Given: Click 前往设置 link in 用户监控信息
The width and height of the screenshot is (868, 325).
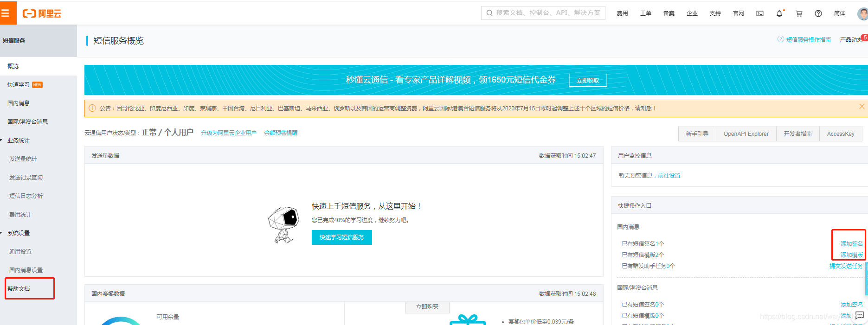Looking at the screenshot, I should (x=669, y=176).
